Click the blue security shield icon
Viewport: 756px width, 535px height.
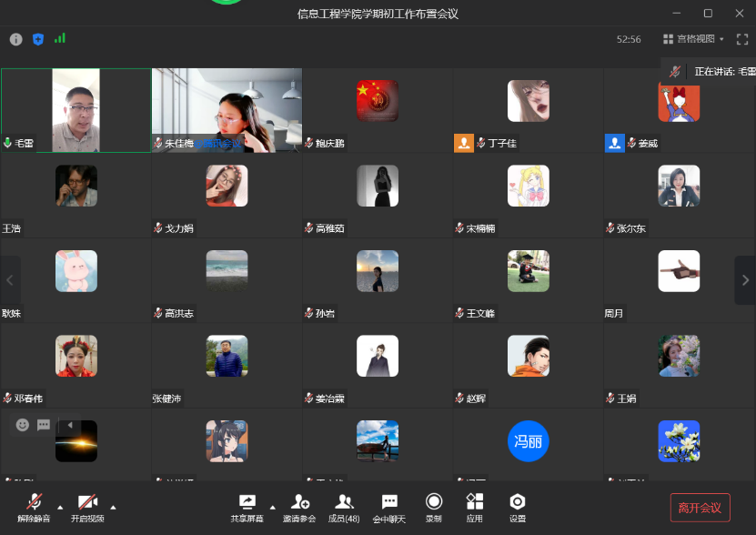click(x=38, y=39)
